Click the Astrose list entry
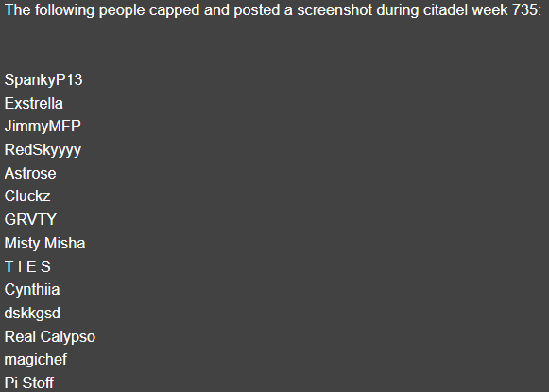The width and height of the screenshot is (549, 392). [x=30, y=173]
